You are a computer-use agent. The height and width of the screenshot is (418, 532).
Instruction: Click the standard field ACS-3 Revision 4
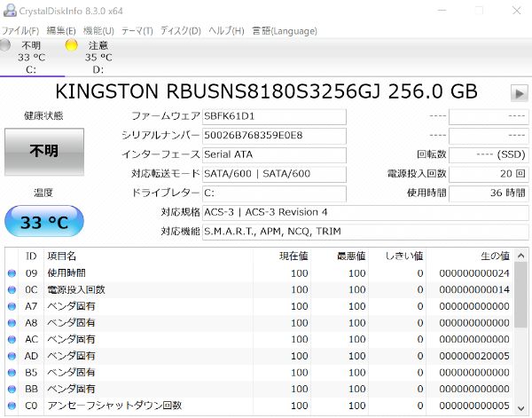coord(365,213)
